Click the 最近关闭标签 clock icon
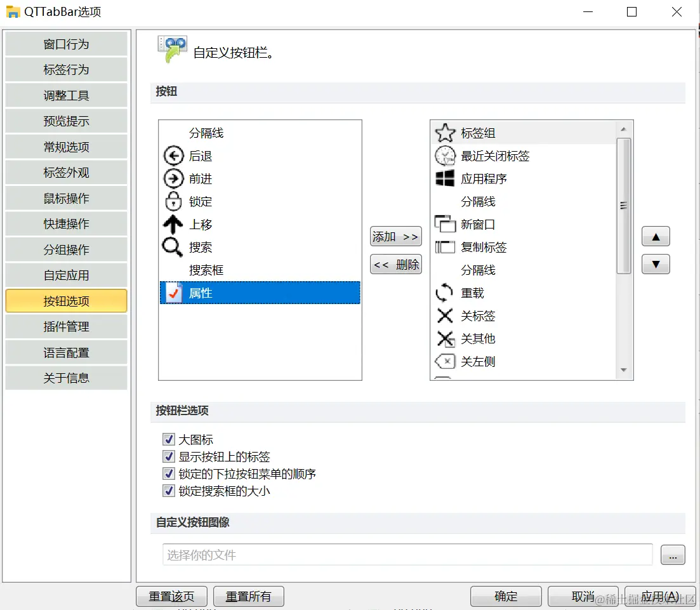 pyautogui.click(x=445, y=156)
